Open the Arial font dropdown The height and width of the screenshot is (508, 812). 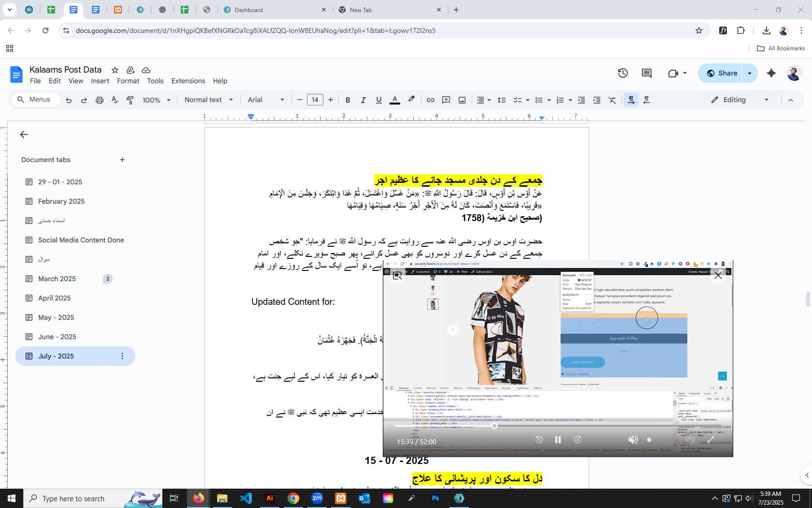(x=266, y=100)
